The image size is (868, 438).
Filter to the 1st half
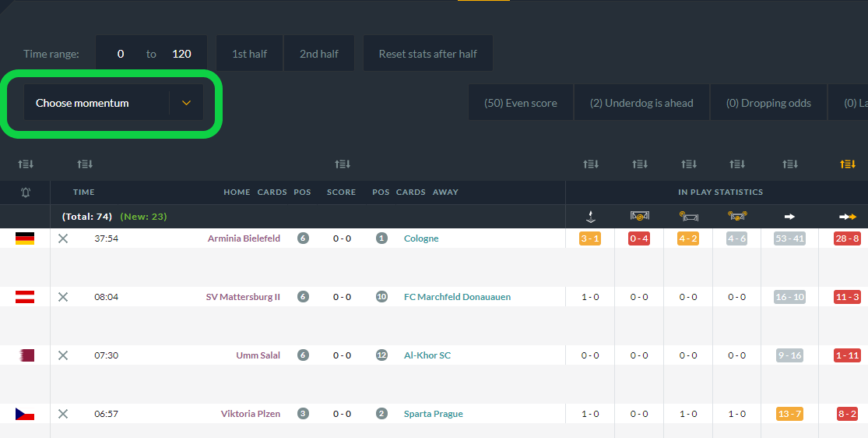(x=250, y=54)
